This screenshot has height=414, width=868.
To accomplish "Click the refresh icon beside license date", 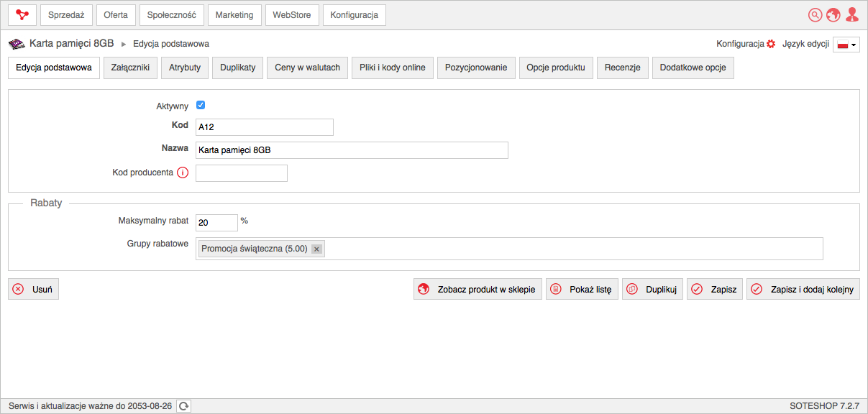I will pos(184,406).
